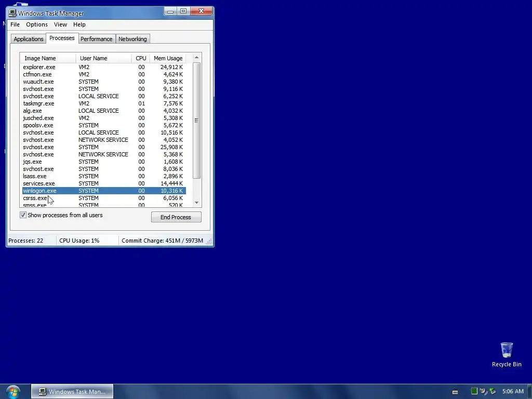The image size is (532, 399).
Task: Open the Options menu
Action: (x=37, y=24)
